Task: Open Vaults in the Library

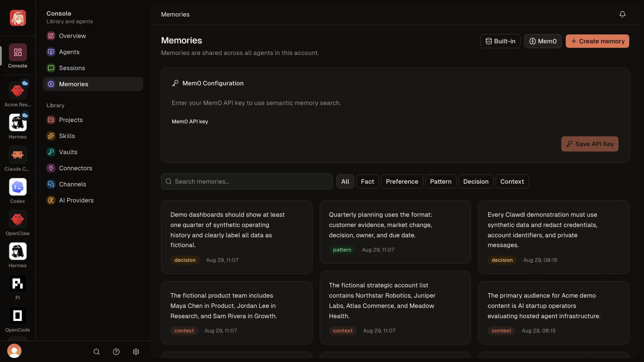Action: pos(93,152)
